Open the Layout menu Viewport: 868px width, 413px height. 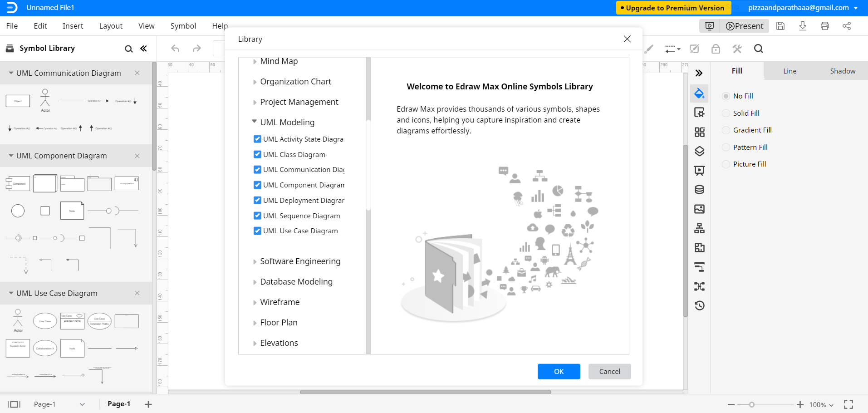tap(111, 26)
